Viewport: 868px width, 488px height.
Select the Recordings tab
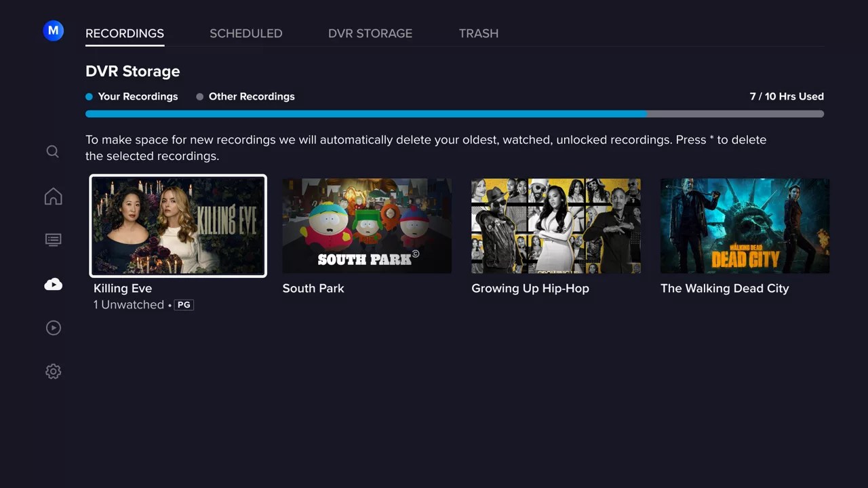click(124, 33)
